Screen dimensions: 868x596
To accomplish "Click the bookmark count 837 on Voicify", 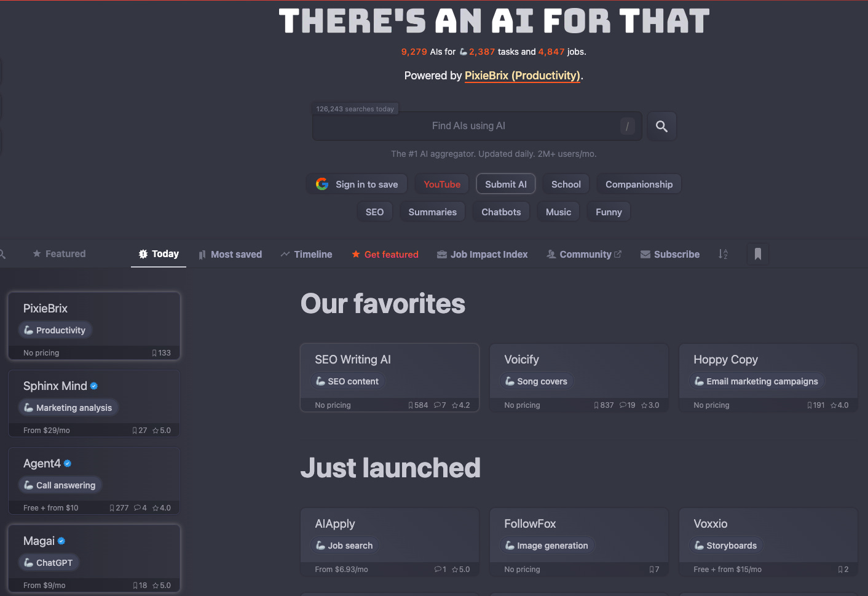I will click(x=604, y=405).
